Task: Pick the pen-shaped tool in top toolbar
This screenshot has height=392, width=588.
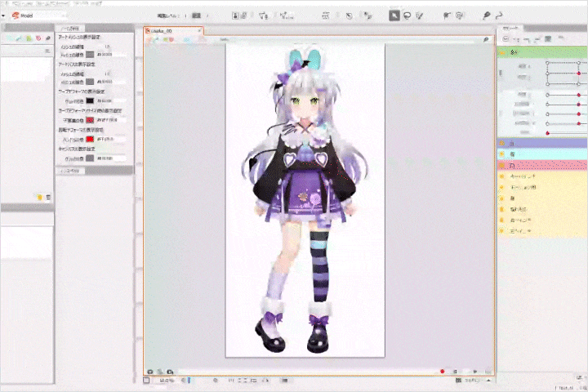Action: point(487,16)
